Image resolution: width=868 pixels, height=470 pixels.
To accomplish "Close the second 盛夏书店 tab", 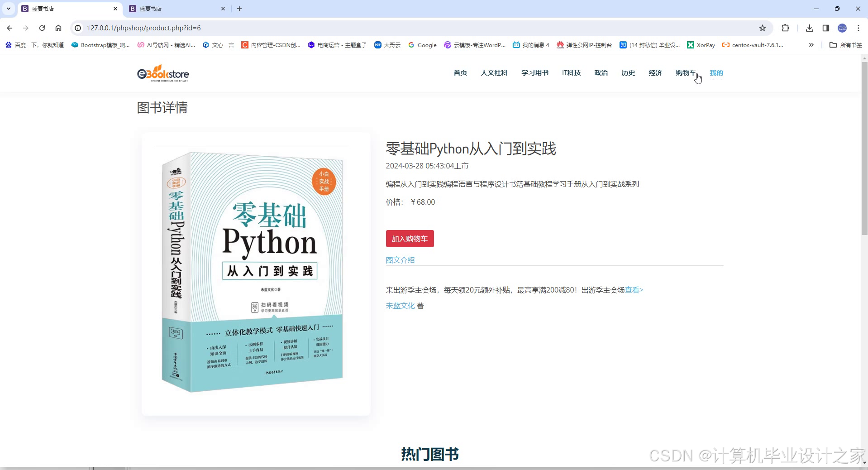I will pyautogui.click(x=223, y=9).
